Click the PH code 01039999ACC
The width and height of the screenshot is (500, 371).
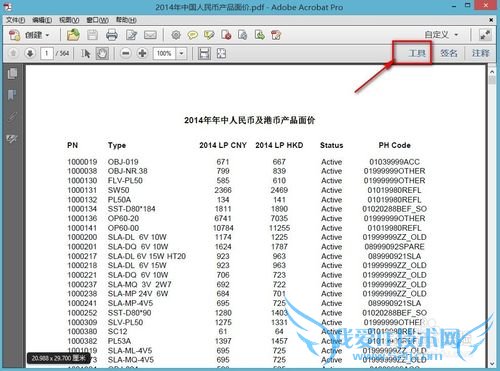pos(394,162)
